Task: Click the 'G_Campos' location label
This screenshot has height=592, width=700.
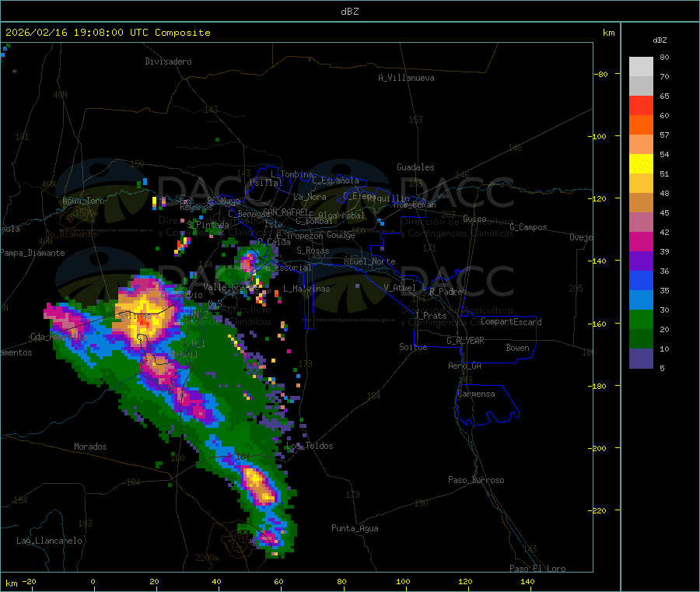Action: click(529, 227)
